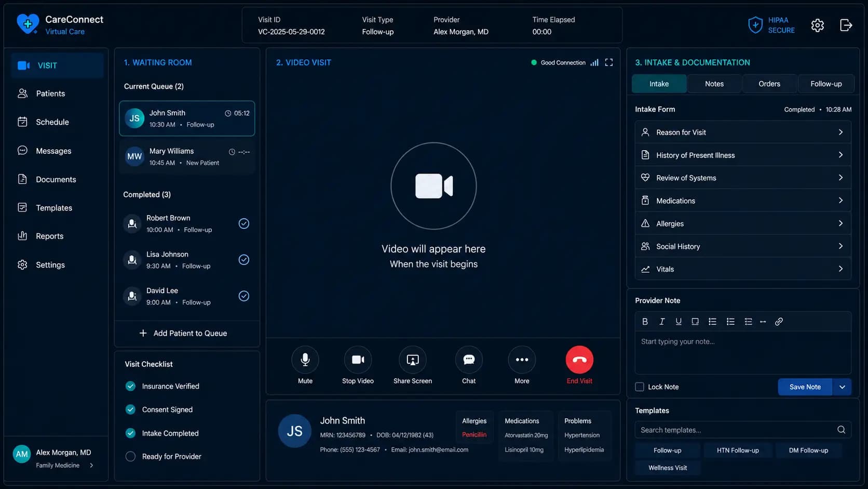Switch to the Orders tab
Viewport: 868px width, 489px height.
[x=769, y=84]
